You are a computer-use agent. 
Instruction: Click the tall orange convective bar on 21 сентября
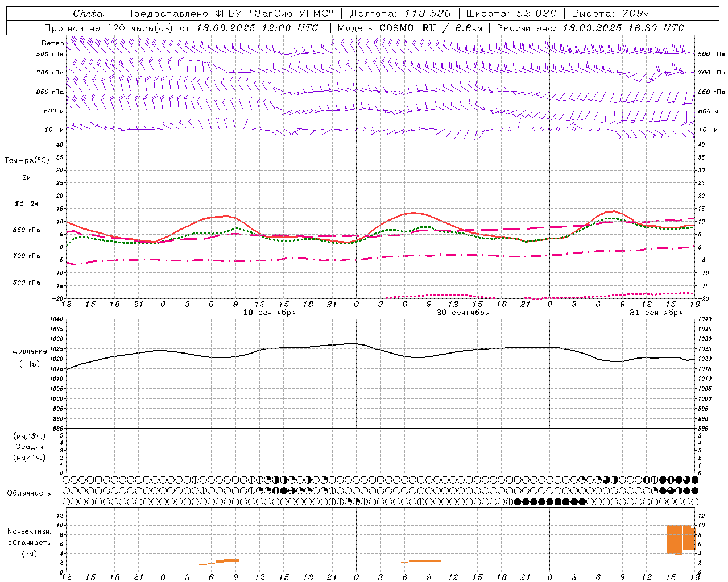point(681,539)
